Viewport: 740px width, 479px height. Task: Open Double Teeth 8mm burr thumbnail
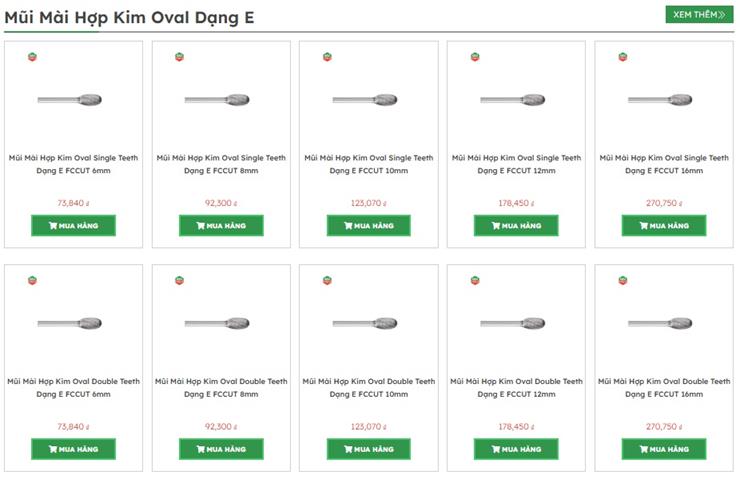[x=221, y=324]
